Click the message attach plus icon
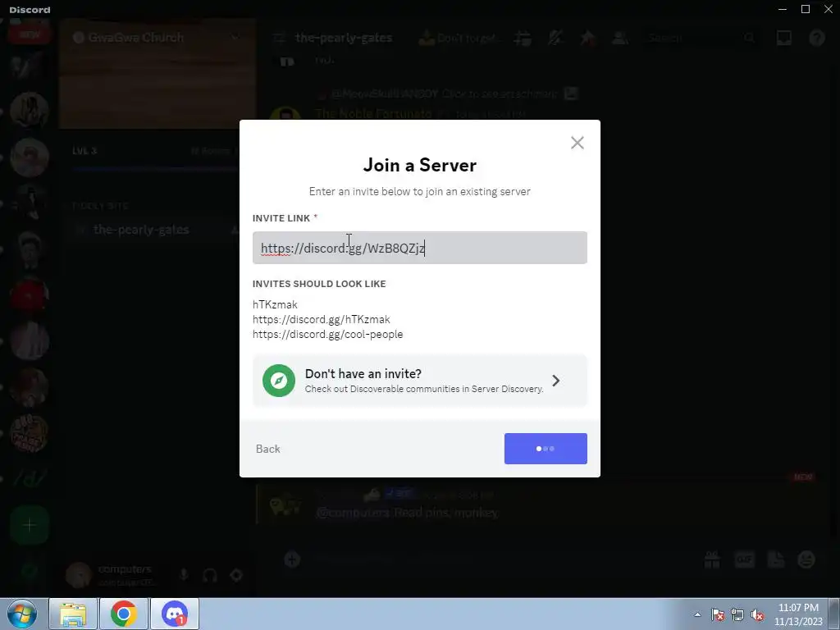Screen dimensions: 840x630 click(292, 559)
